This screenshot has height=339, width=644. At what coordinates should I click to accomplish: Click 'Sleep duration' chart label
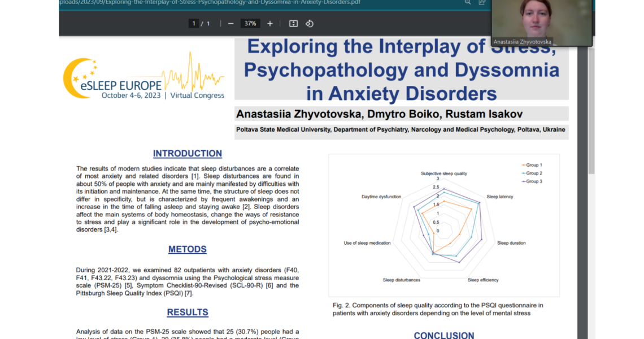pyautogui.click(x=511, y=243)
